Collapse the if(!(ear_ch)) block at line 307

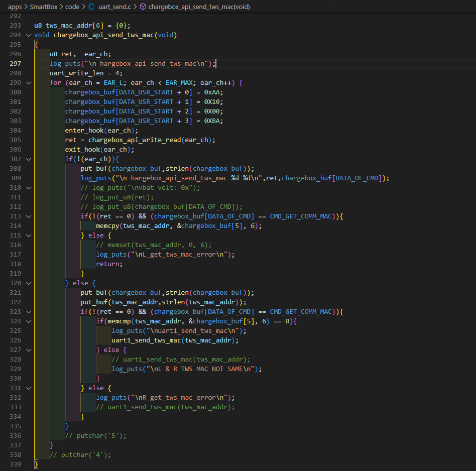click(x=29, y=159)
